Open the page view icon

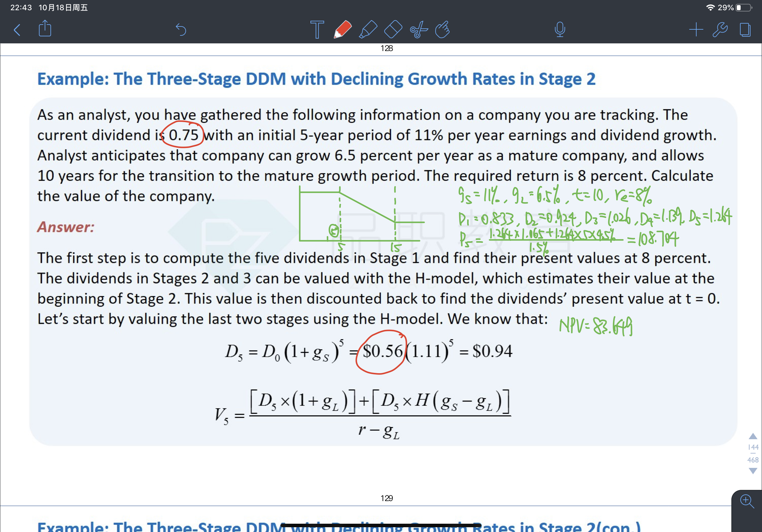click(745, 30)
